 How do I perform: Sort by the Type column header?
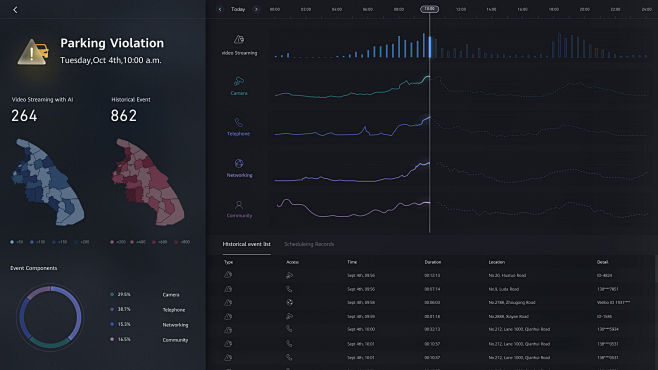tap(228, 262)
